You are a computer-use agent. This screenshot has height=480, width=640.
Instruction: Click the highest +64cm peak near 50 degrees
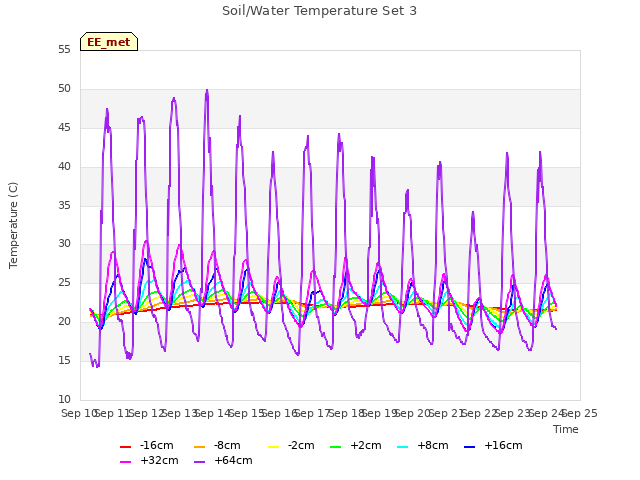tap(207, 90)
